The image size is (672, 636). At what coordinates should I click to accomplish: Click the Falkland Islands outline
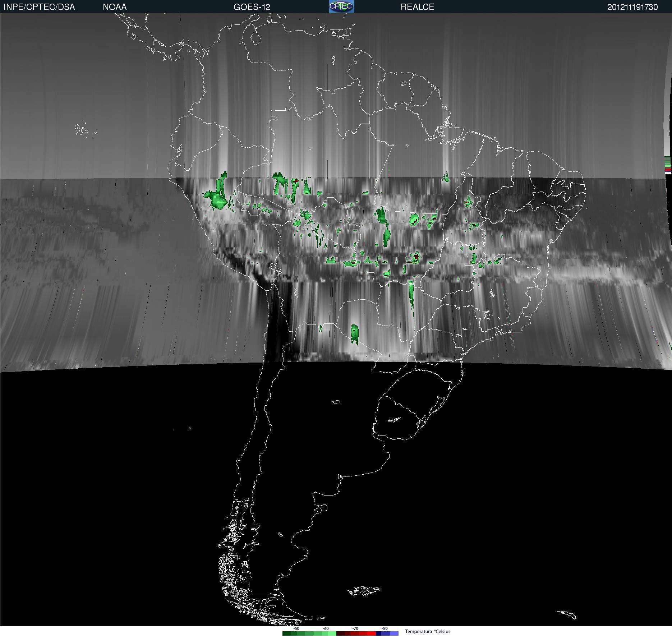tap(364, 591)
